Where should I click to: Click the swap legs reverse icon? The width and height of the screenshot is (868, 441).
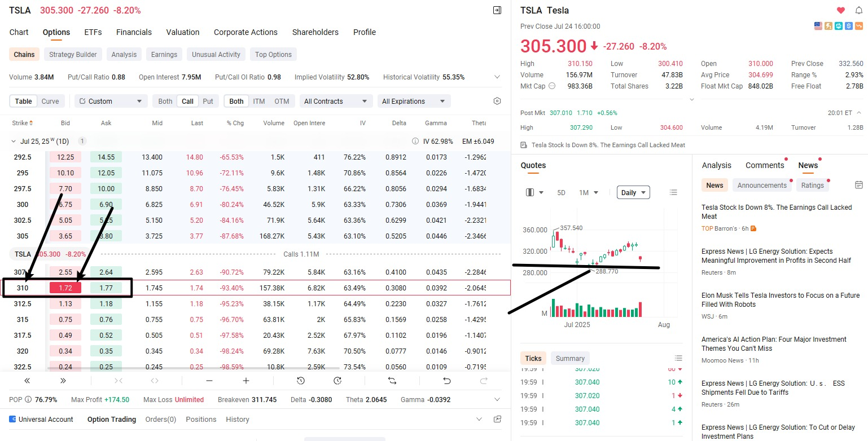tap(392, 381)
